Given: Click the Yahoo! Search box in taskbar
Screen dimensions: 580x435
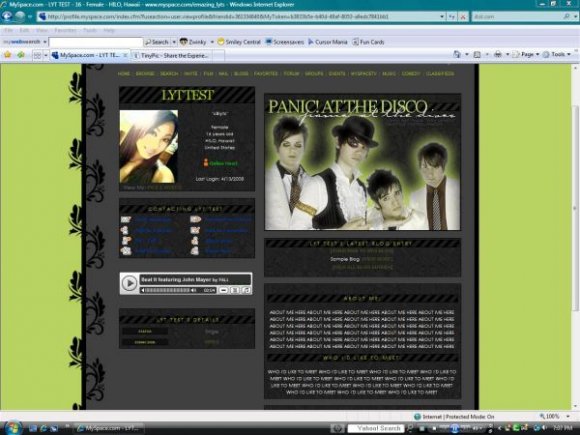Looking at the screenshot, I should 376,428.
